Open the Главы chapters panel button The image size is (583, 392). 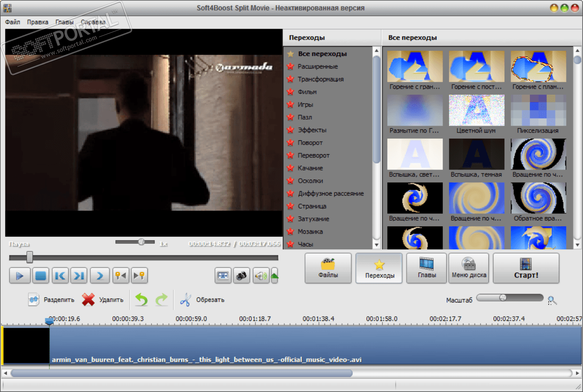(426, 268)
